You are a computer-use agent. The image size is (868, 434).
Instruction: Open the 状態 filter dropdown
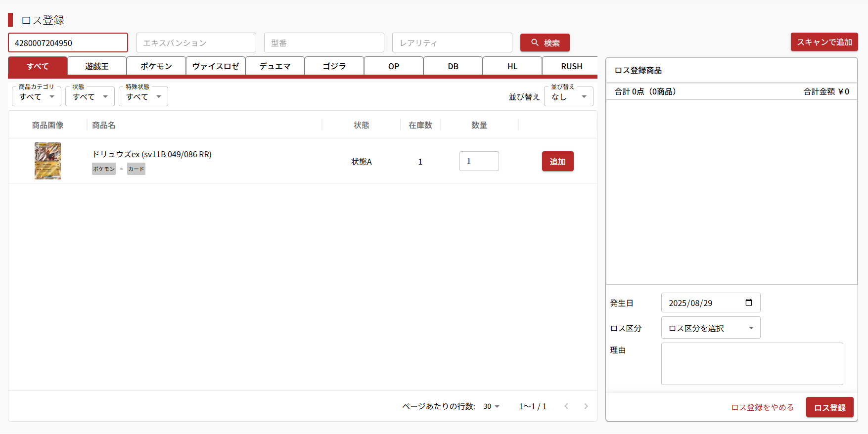click(x=90, y=97)
